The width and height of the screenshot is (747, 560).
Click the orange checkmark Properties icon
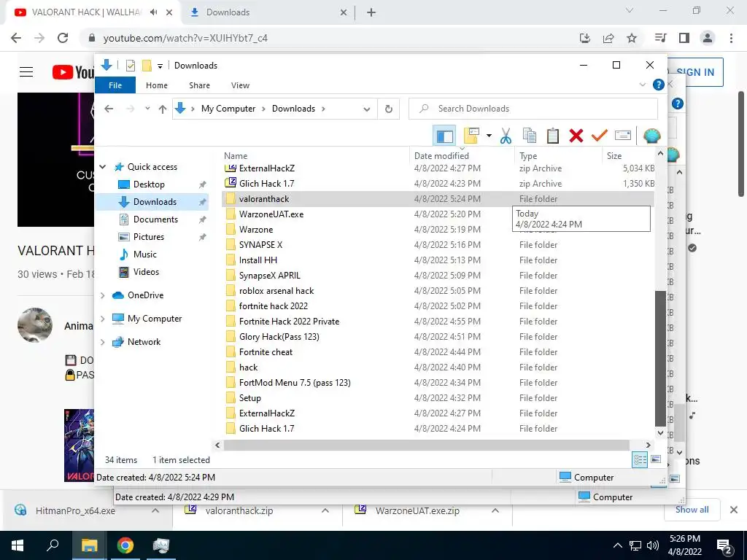[x=600, y=136]
